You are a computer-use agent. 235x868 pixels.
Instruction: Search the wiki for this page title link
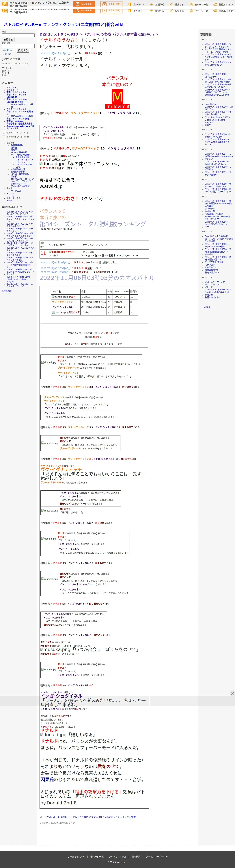89,817
